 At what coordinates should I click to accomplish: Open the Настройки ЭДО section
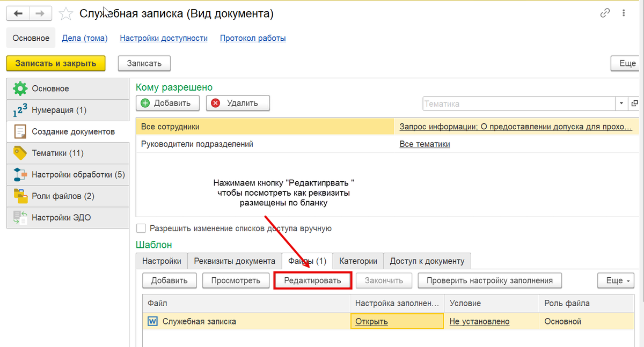pyautogui.click(x=68, y=217)
